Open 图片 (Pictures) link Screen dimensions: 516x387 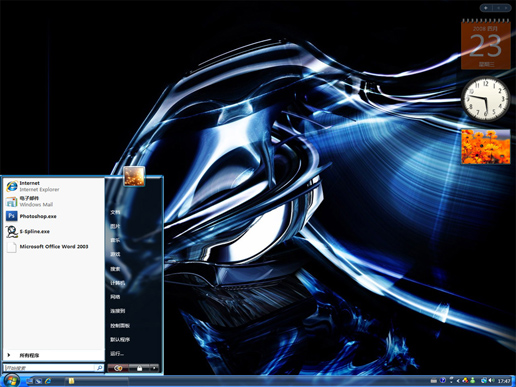click(115, 226)
